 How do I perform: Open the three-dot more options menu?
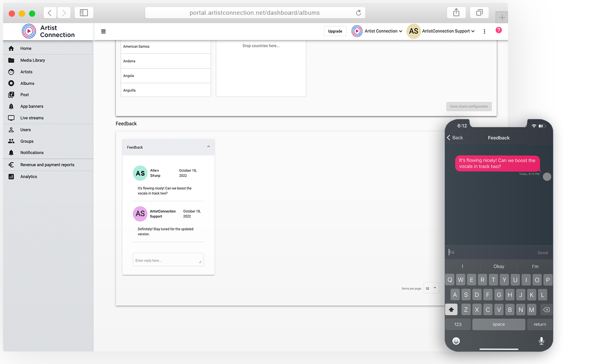pyautogui.click(x=484, y=31)
